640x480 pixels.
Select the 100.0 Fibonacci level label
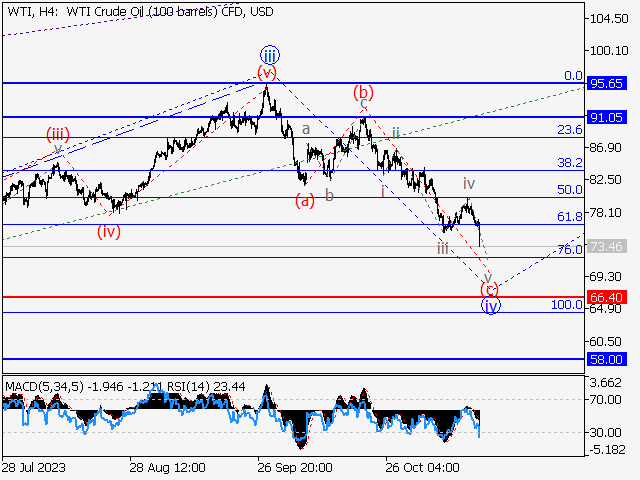click(x=567, y=304)
